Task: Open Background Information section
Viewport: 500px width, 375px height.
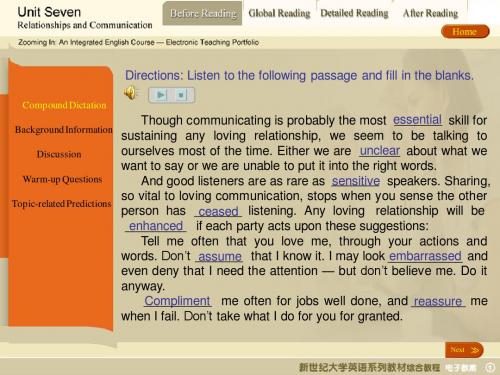Action: click(64, 130)
